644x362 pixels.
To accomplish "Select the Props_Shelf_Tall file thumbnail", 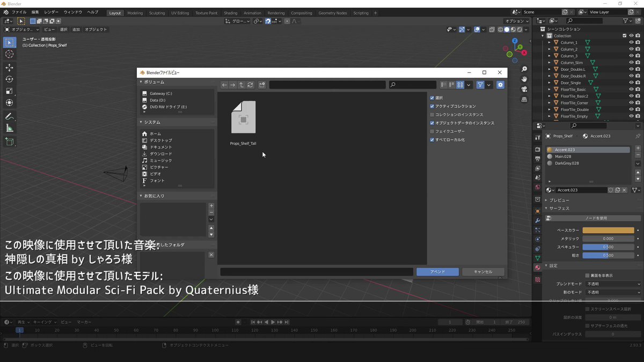I will pos(243,117).
